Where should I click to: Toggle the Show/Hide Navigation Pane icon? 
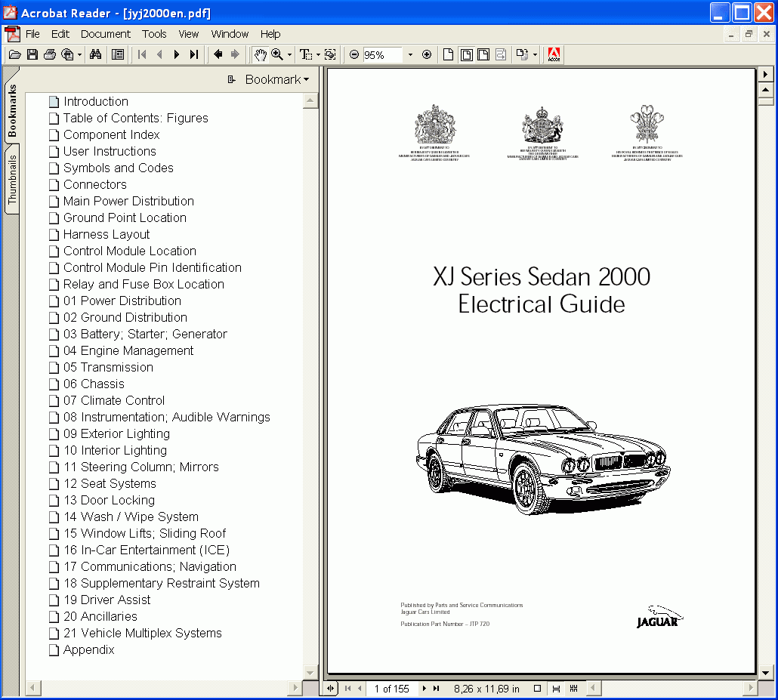click(118, 54)
